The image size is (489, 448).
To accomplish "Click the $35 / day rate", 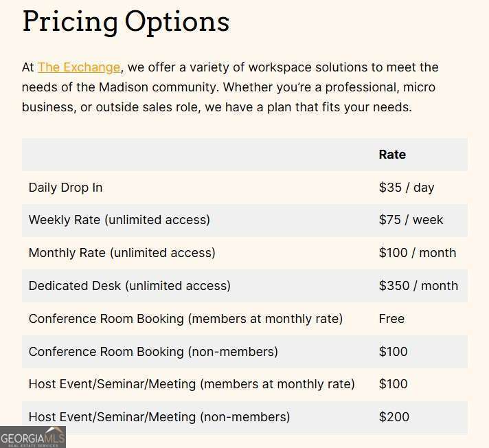I will (x=407, y=188).
